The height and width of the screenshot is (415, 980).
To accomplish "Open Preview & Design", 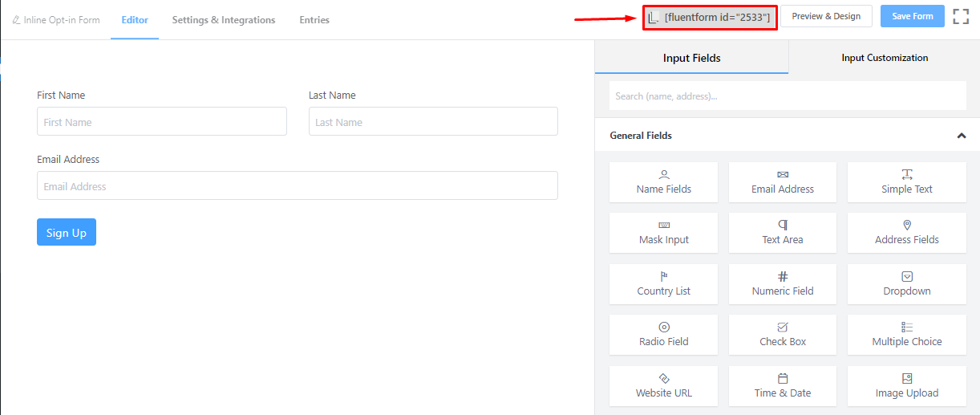I will pos(826,16).
